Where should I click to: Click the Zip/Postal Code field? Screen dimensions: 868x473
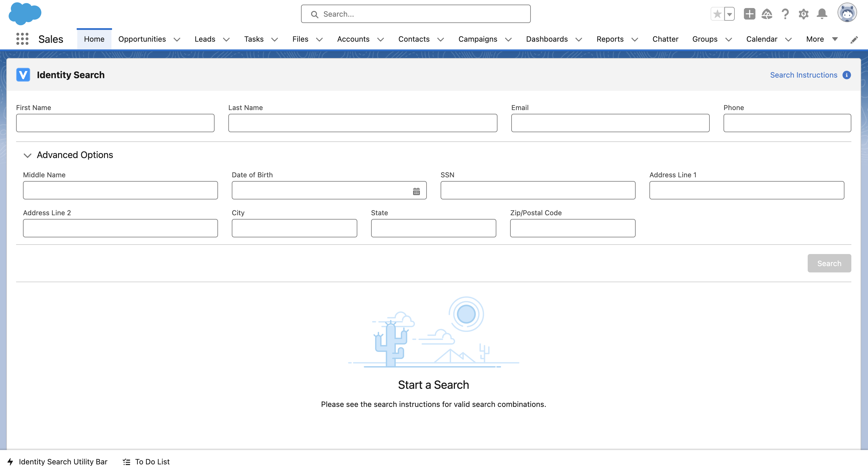click(572, 228)
